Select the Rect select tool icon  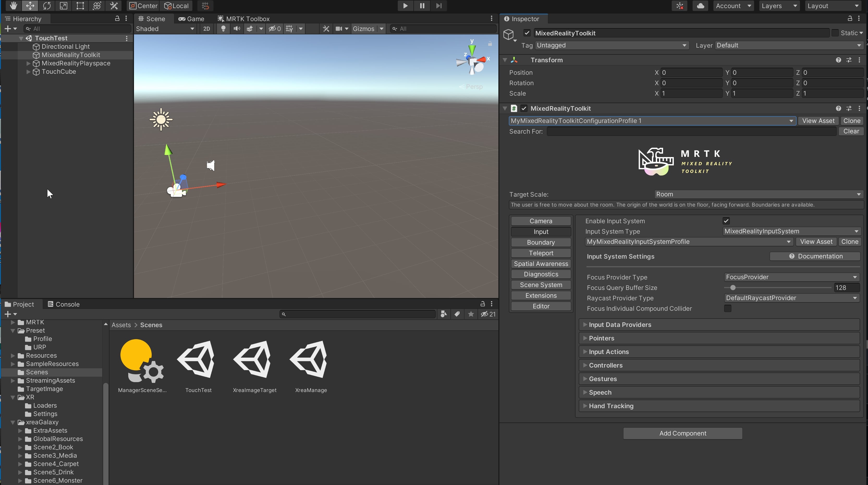tap(80, 5)
